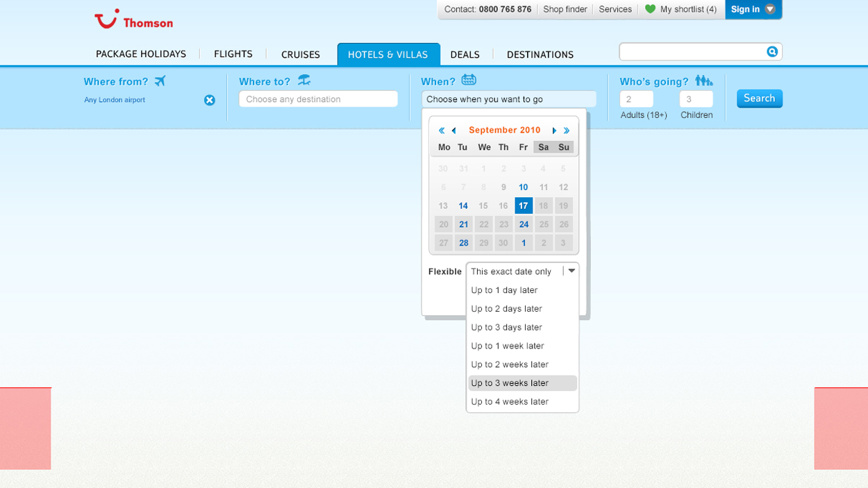The height and width of the screenshot is (488, 868).
Task: Collapse the Flexible dropdown arrow
Action: (x=571, y=271)
